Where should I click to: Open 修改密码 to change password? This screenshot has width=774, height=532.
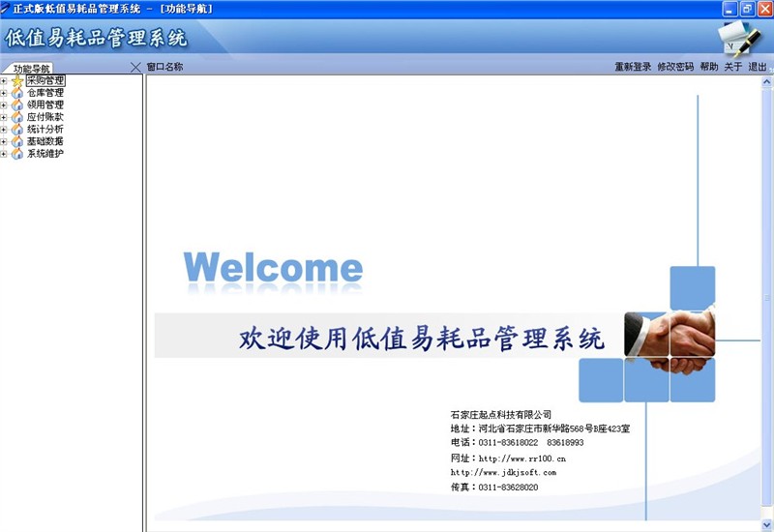coord(675,67)
